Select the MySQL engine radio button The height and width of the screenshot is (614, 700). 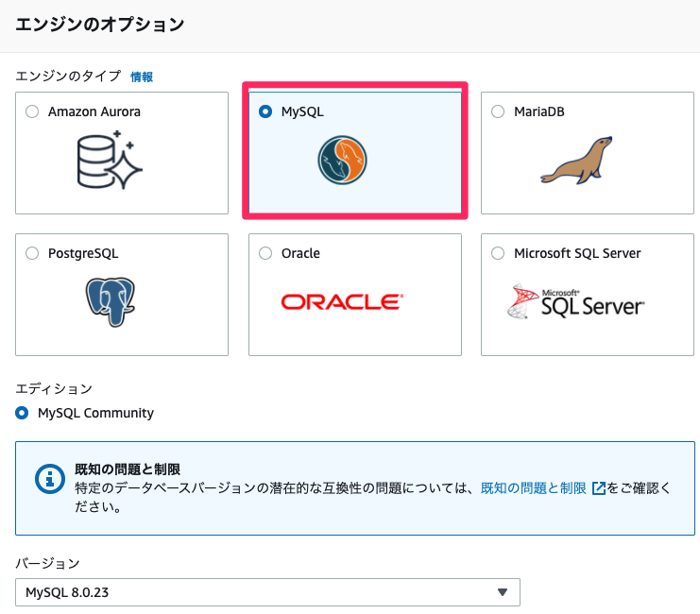(265, 111)
